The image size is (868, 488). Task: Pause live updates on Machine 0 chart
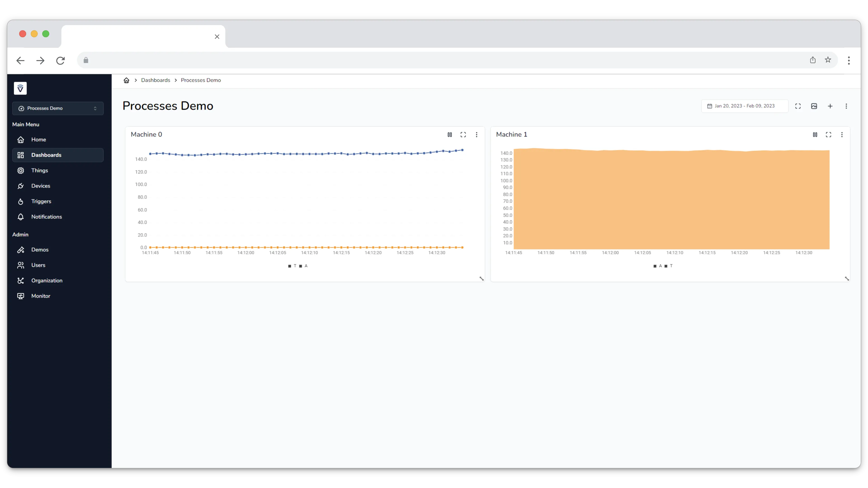pyautogui.click(x=450, y=135)
